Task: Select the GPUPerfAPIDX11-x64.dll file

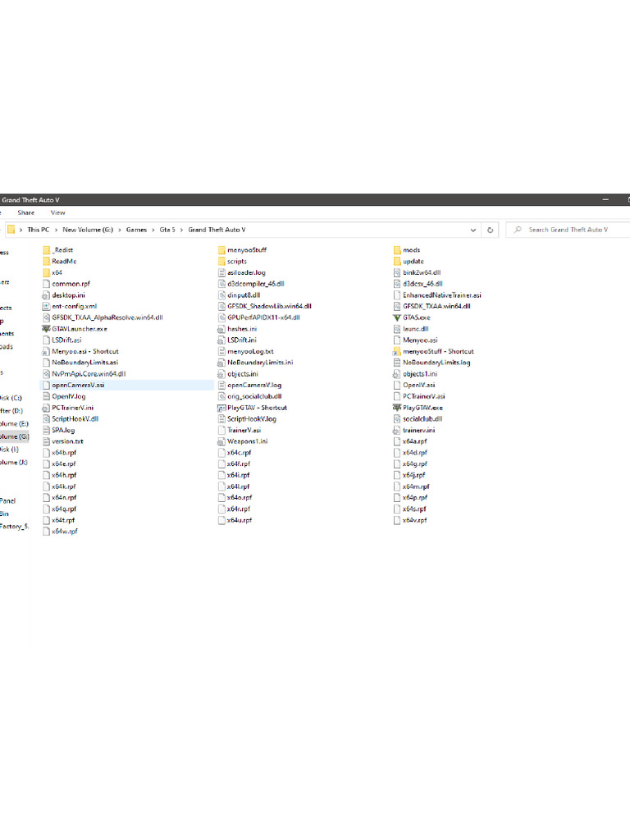Action: [x=263, y=317]
